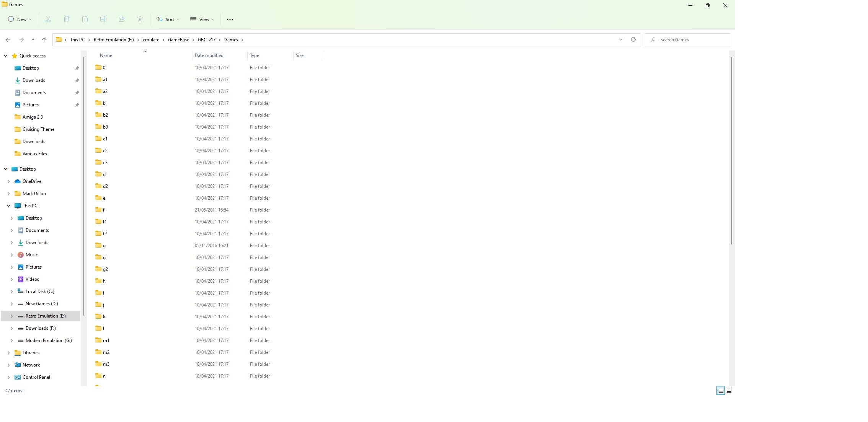Open the See more ellipsis menu
The width and height of the screenshot is (868, 422).
(230, 19)
